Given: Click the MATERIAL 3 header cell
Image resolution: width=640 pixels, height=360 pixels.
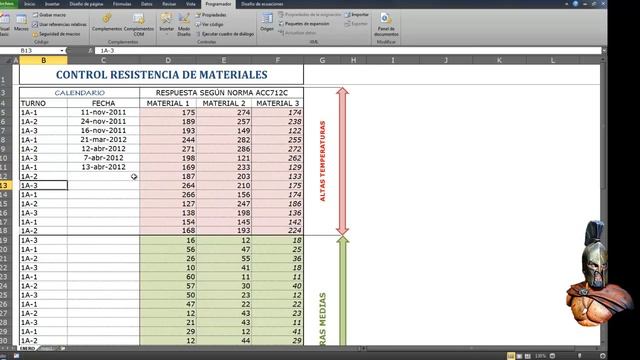Looking at the screenshot, I should click(x=278, y=103).
